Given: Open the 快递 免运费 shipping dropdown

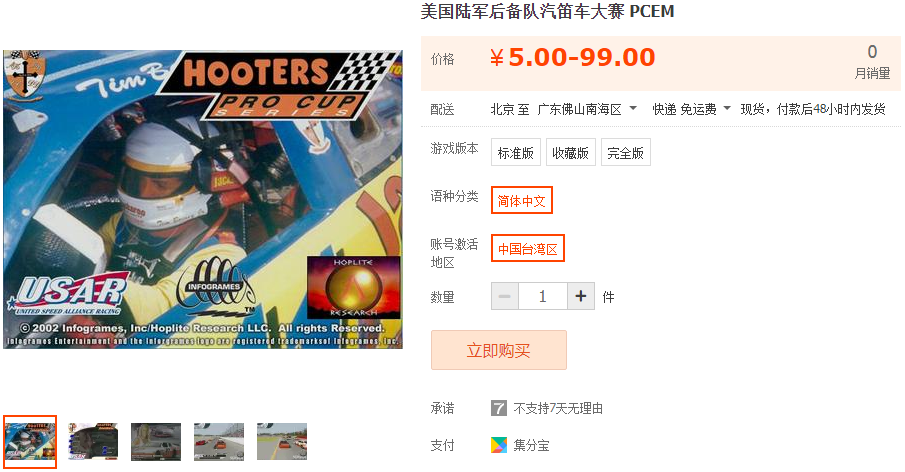Looking at the screenshot, I should point(691,109).
